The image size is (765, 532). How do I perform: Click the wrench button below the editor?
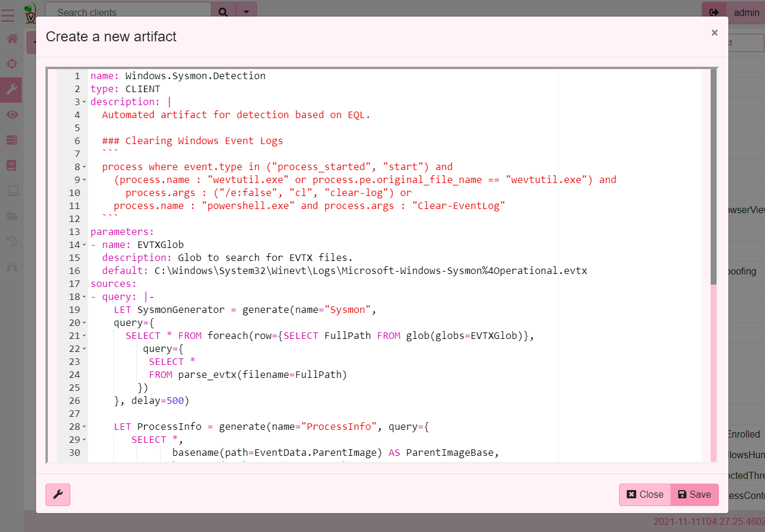57,495
